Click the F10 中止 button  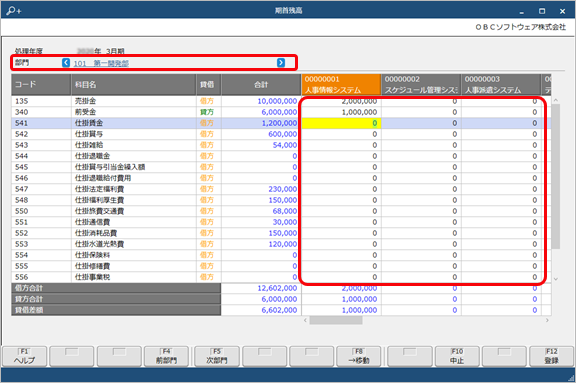click(457, 356)
